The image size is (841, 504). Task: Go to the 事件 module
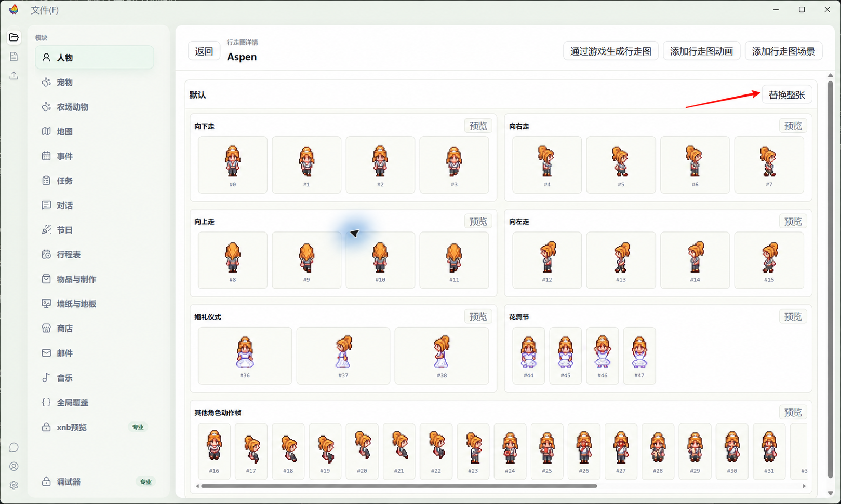tap(95, 156)
